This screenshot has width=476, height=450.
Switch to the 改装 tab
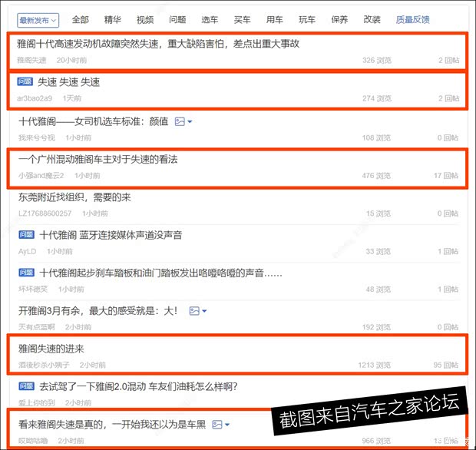372,20
